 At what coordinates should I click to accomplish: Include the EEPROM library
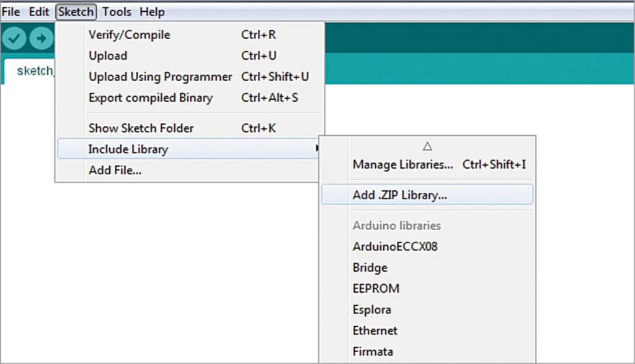(376, 288)
